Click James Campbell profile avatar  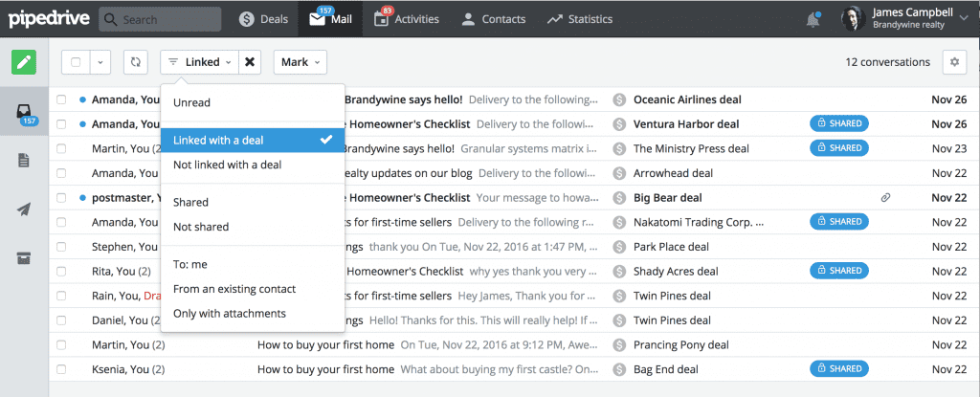(x=853, y=19)
